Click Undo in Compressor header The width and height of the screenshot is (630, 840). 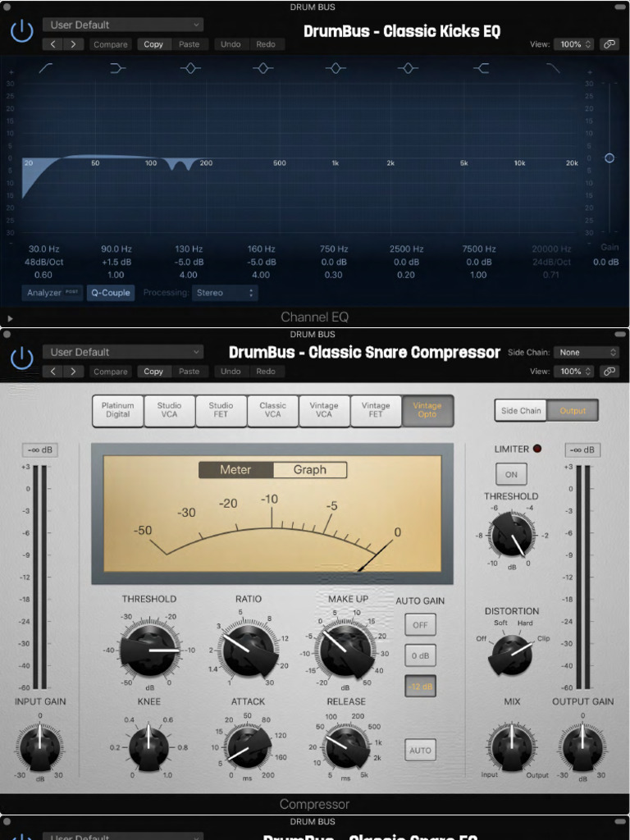[231, 372]
